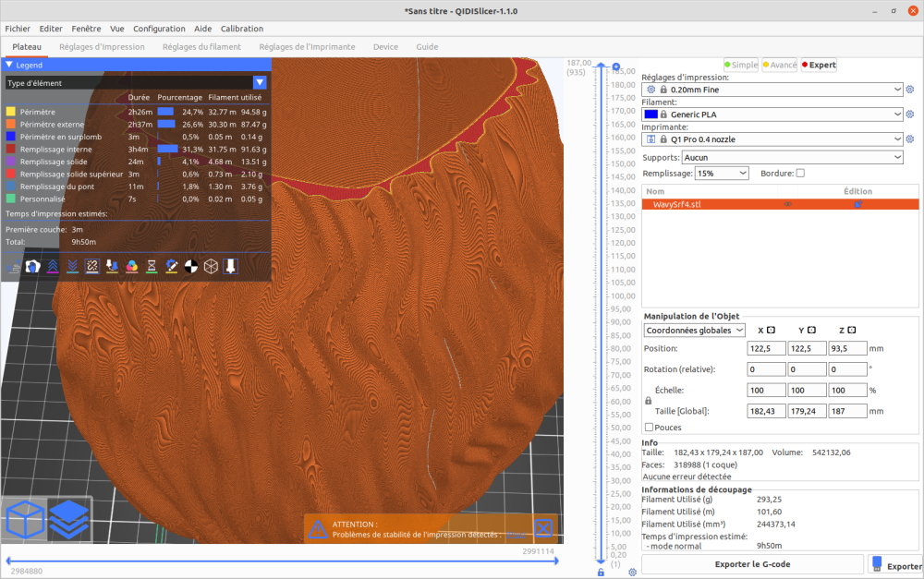Toggle the retractions visibility hourglass icon
The width and height of the screenshot is (924, 579).
152,266
